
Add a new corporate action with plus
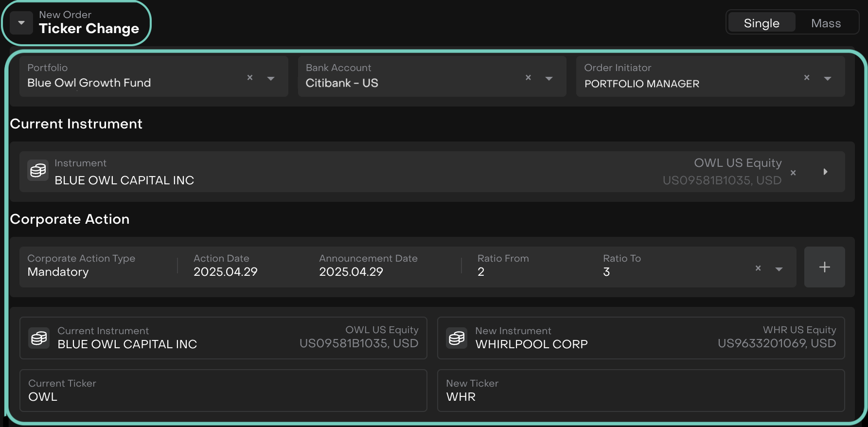click(x=824, y=267)
